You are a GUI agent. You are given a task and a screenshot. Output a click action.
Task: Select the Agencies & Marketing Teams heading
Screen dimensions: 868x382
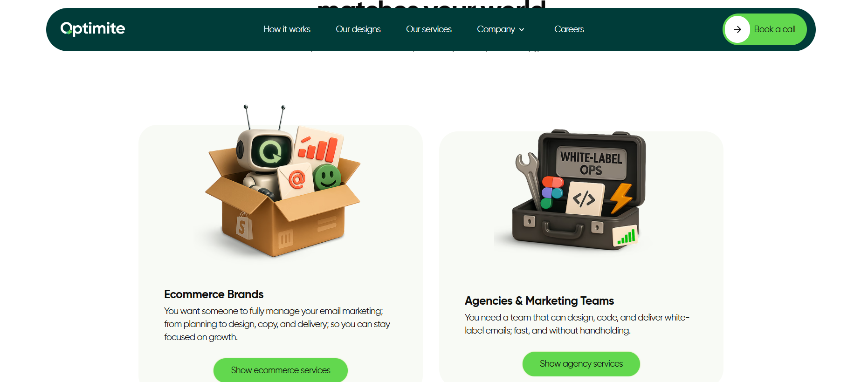[539, 301]
